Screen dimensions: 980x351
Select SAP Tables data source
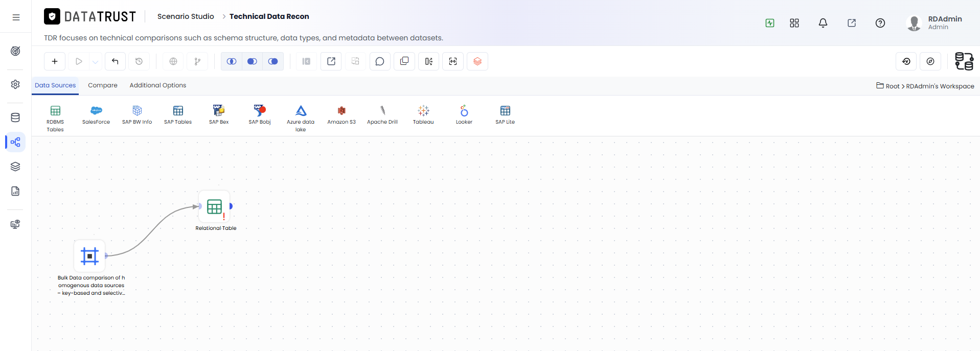pyautogui.click(x=178, y=115)
